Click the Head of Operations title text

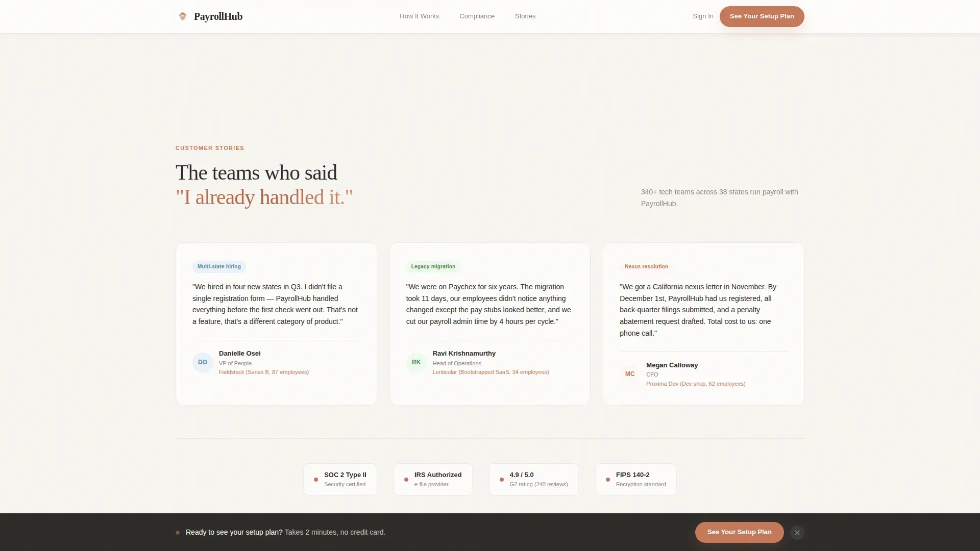(x=457, y=363)
